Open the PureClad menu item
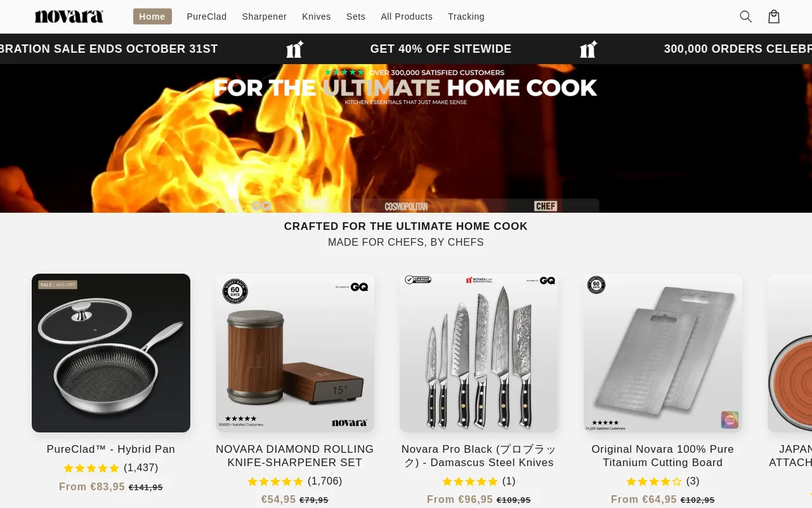Screen dimensions: 812x508 (207, 17)
